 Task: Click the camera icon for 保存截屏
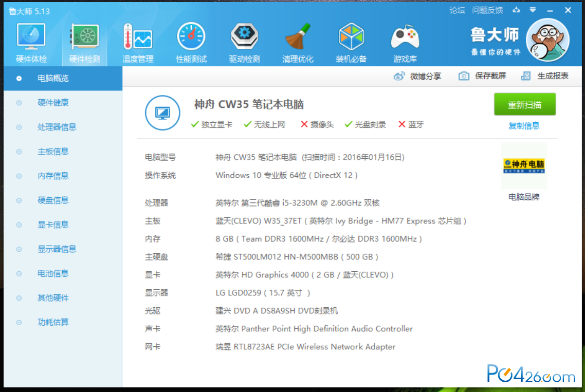tap(464, 76)
